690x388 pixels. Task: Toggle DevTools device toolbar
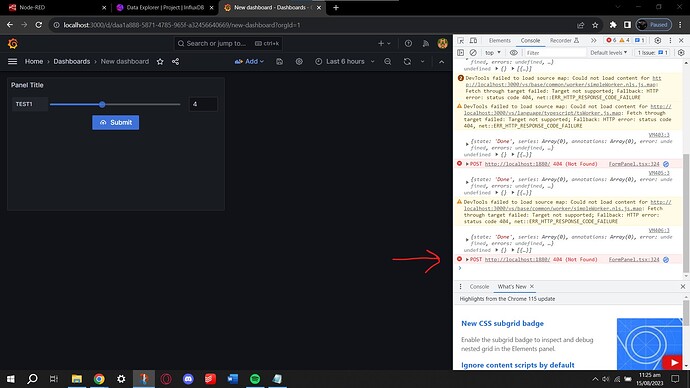tap(473, 40)
